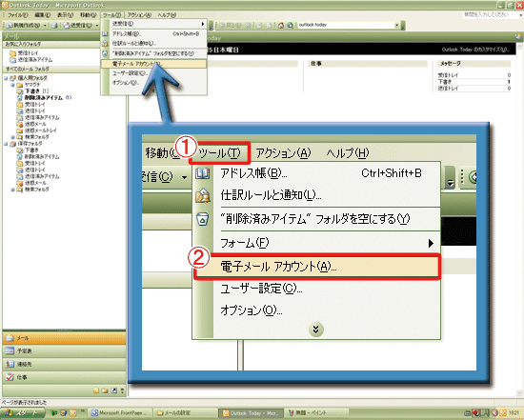The width and height of the screenshot is (524, 420).
Task: Open 受信トレイ in the メッセージ summary
Action: (448, 75)
